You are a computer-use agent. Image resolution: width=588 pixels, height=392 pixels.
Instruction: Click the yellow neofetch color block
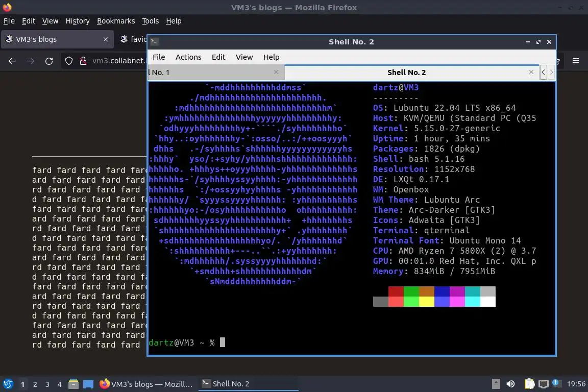[x=426, y=302]
